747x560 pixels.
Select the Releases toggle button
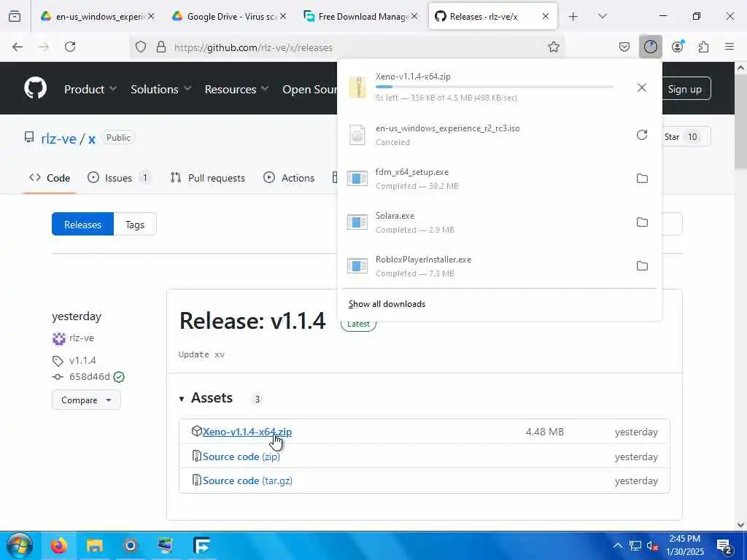[83, 225]
